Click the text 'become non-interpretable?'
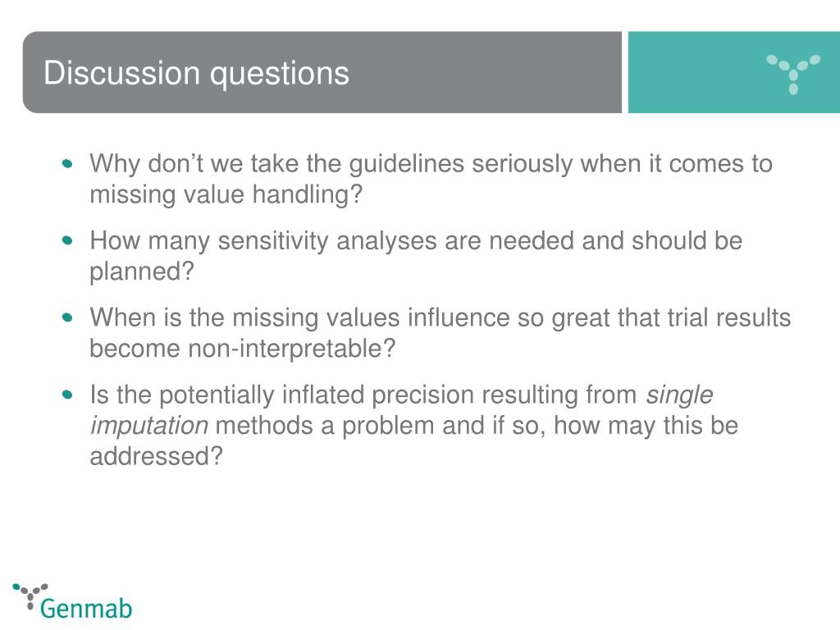840x630 pixels. coord(243,349)
